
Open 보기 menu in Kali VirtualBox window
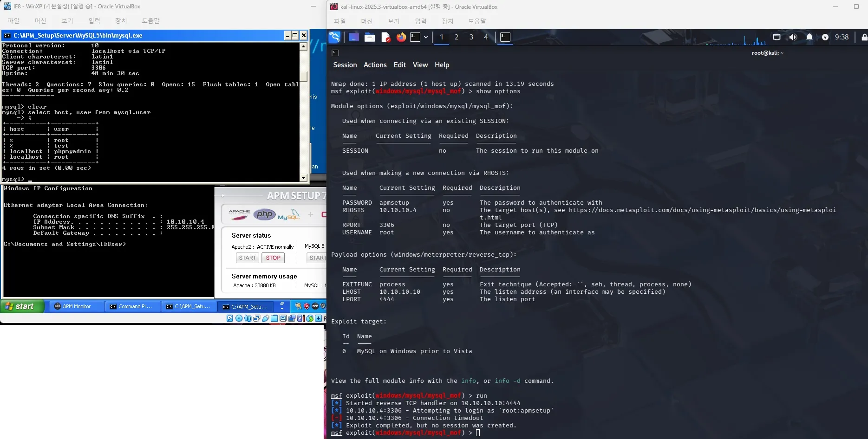pyautogui.click(x=394, y=21)
